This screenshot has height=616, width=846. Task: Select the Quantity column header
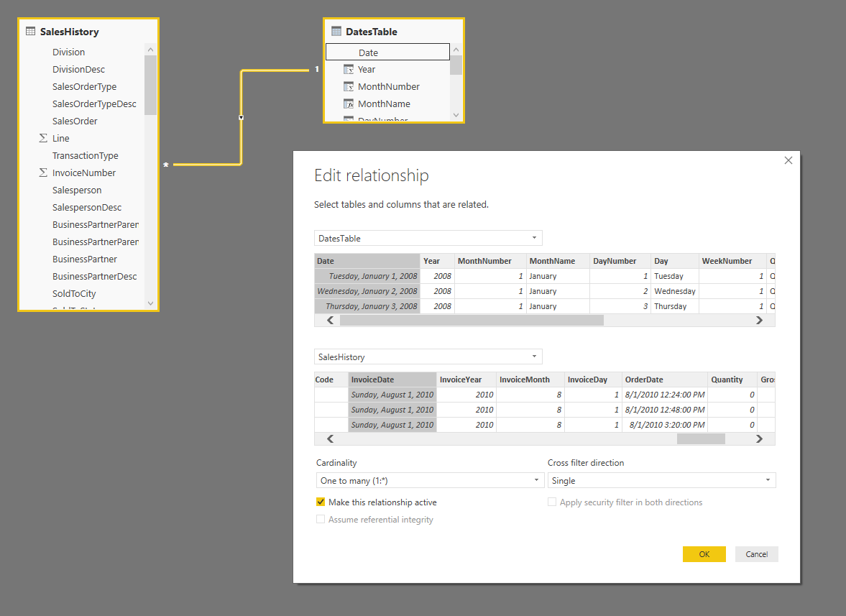tap(732, 380)
